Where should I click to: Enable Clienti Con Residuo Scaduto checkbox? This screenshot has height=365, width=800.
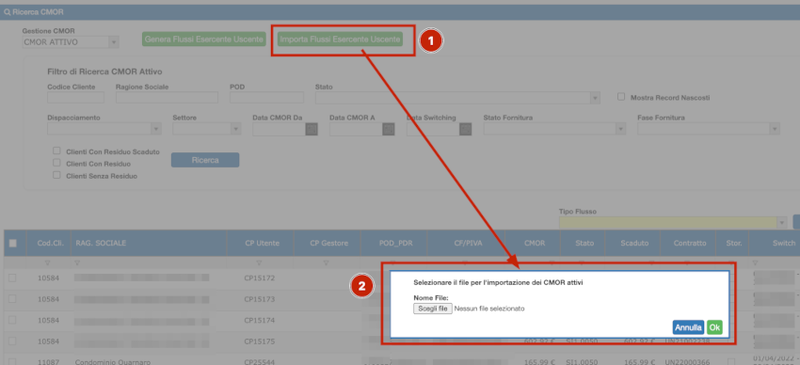57,151
